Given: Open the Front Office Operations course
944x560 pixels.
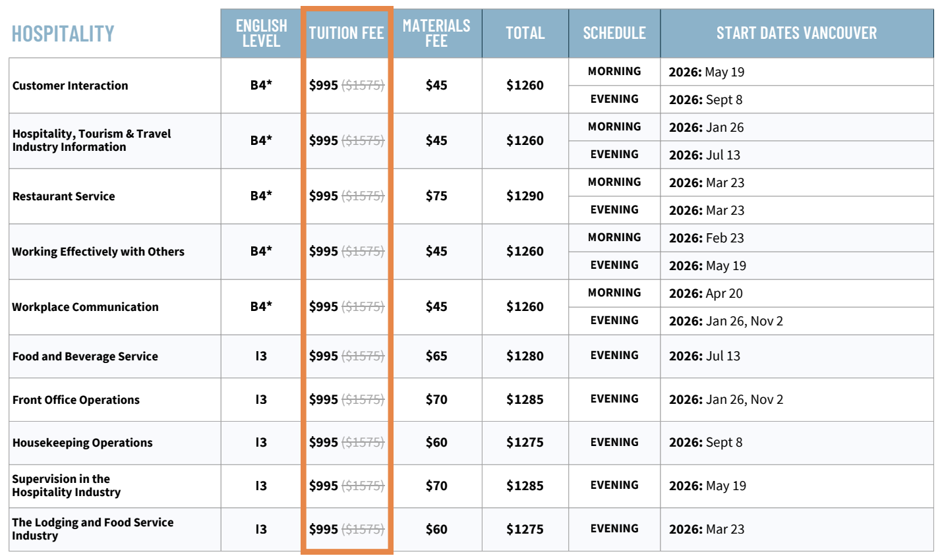Looking at the screenshot, I should pyautogui.click(x=76, y=400).
